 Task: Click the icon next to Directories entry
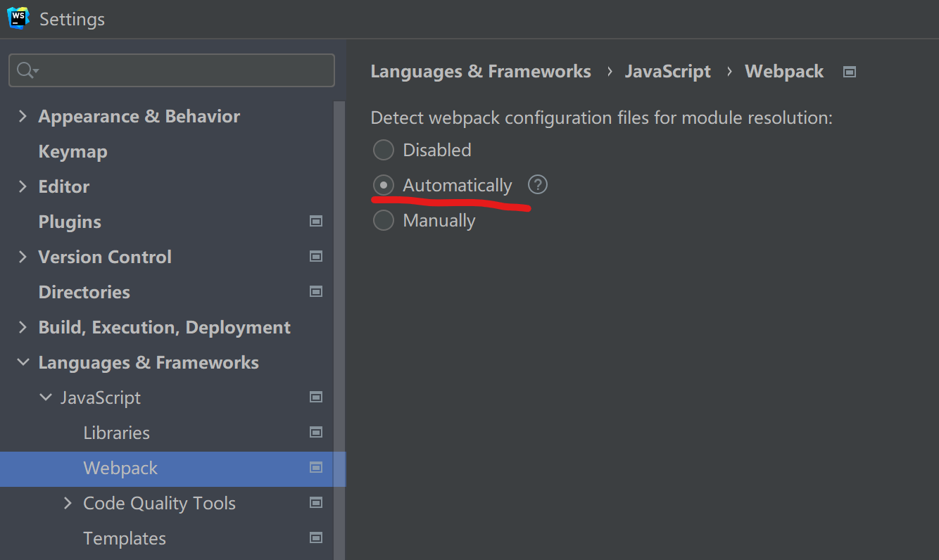316,291
